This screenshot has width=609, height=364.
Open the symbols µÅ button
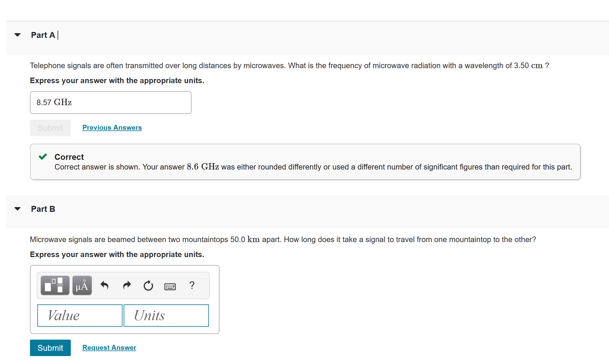pyautogui.click(x=82, y=285)
